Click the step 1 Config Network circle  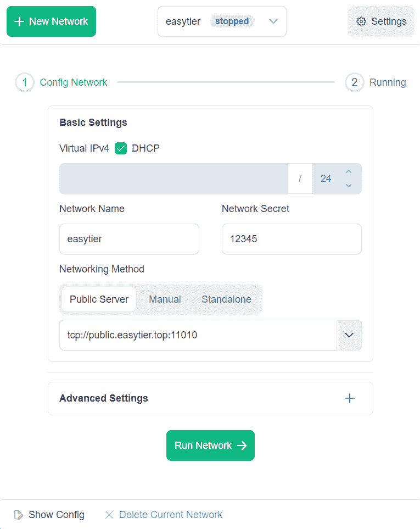(x=24, y=82)
